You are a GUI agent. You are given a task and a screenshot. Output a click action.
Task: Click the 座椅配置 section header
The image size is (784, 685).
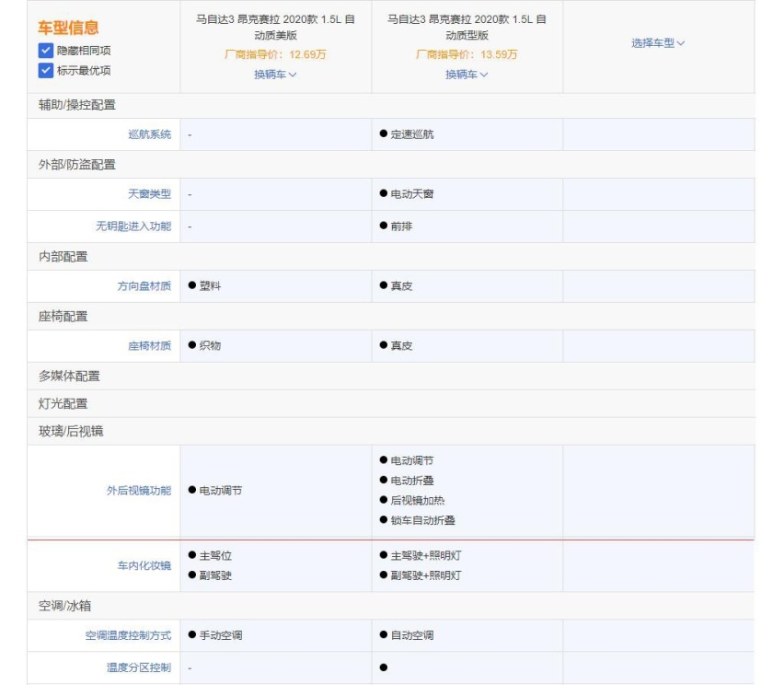click(63, 316)
